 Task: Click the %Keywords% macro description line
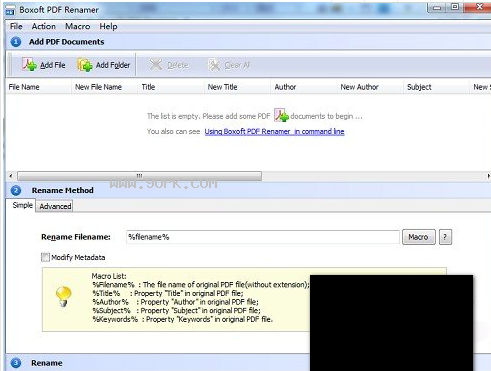tap(182, 319)
